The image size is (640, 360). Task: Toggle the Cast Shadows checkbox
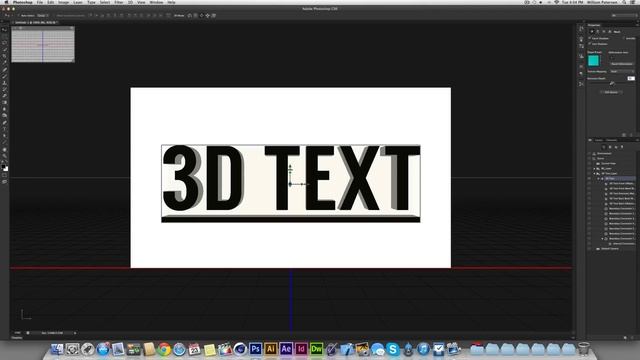coord(590,44)
